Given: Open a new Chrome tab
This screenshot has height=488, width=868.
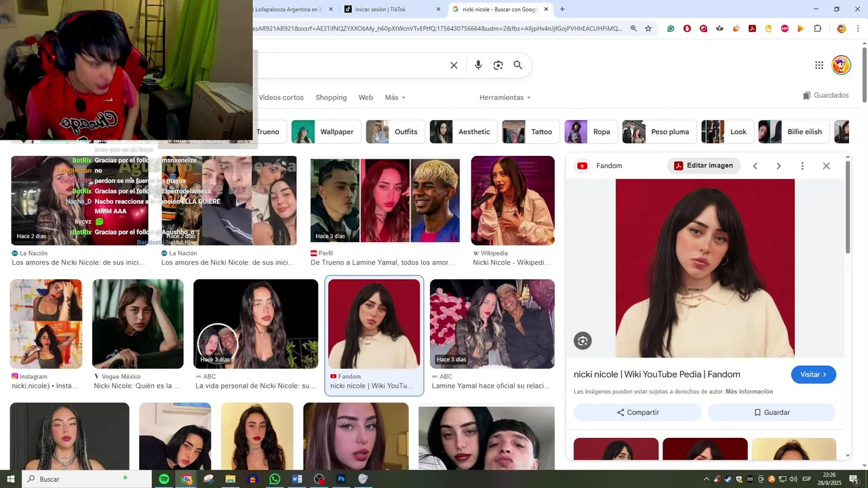Looking at the screenshot, I should 562,9.
